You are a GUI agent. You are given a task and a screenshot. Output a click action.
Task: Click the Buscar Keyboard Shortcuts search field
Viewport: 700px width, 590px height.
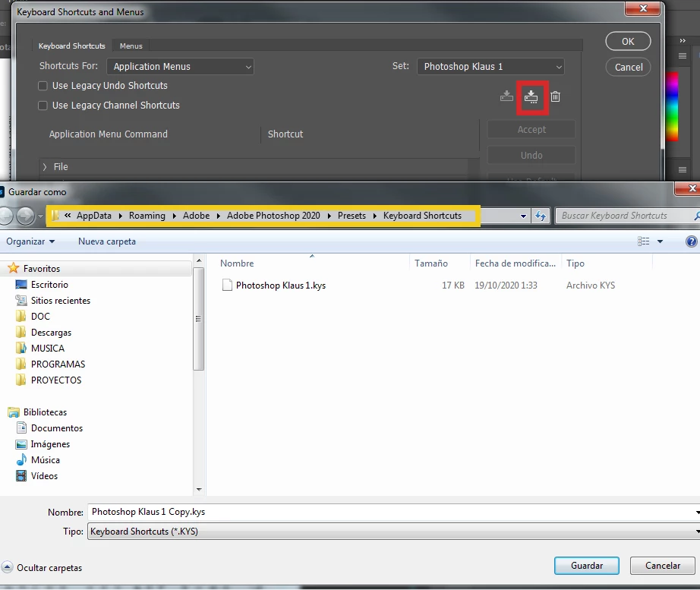tap(627, 216)
